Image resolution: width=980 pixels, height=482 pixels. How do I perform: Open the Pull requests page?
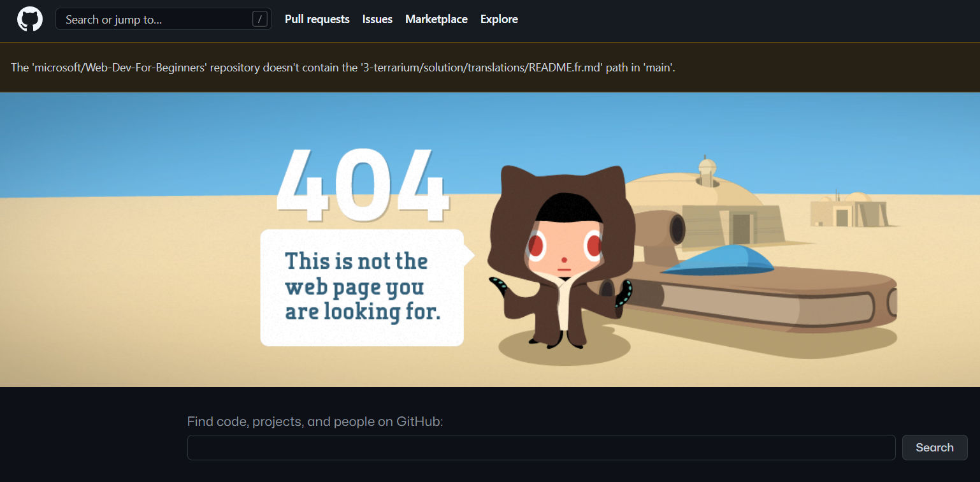click(x=317, y=19)
